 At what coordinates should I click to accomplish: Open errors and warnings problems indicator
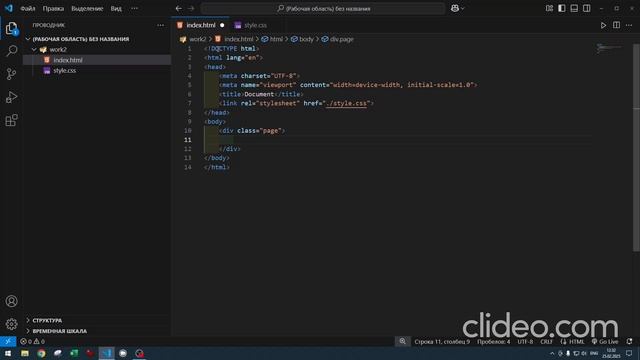(32, 341)
